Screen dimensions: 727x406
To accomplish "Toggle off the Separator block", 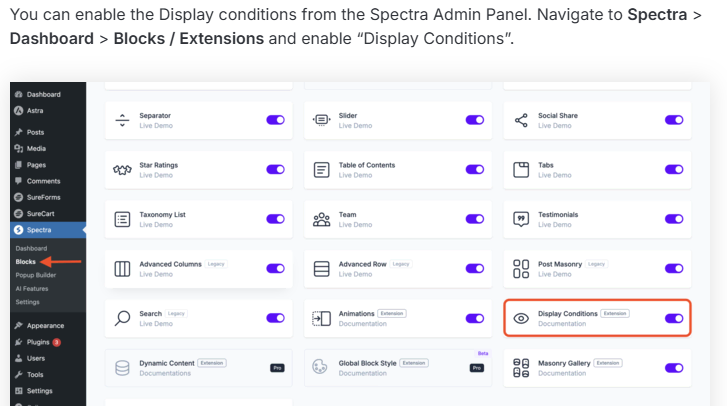I will point(275,120).
